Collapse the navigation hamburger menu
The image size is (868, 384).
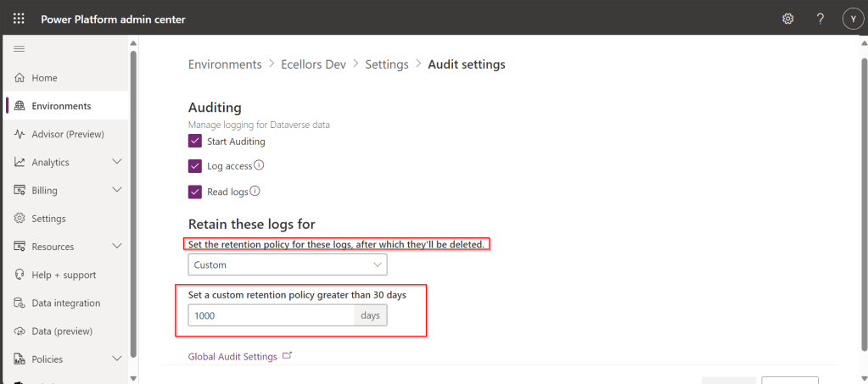point(19,50)
